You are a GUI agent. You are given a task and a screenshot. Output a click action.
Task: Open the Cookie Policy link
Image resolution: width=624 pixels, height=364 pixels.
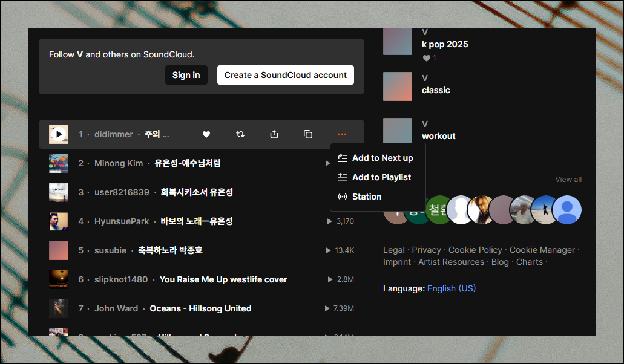click(475, 250)
